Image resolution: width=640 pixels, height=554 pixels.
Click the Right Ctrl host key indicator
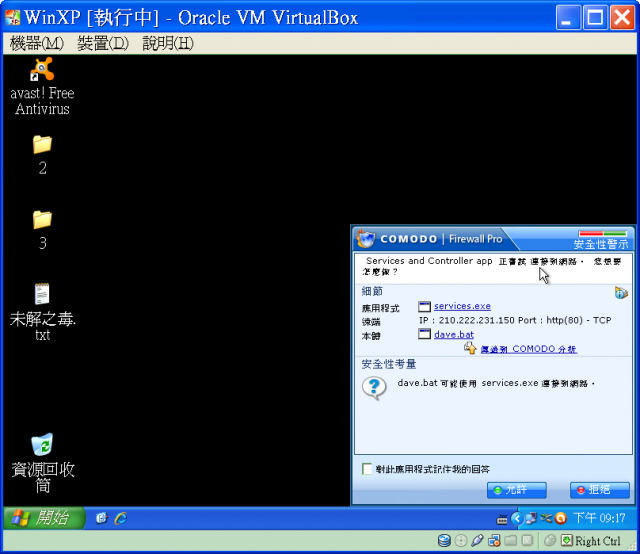tap(591, 541)
